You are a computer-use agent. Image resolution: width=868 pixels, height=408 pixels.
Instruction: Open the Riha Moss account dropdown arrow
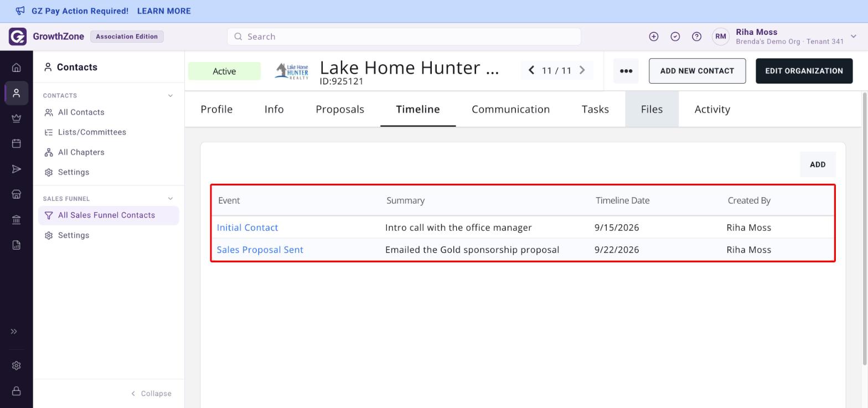click(x=854, y=37)
